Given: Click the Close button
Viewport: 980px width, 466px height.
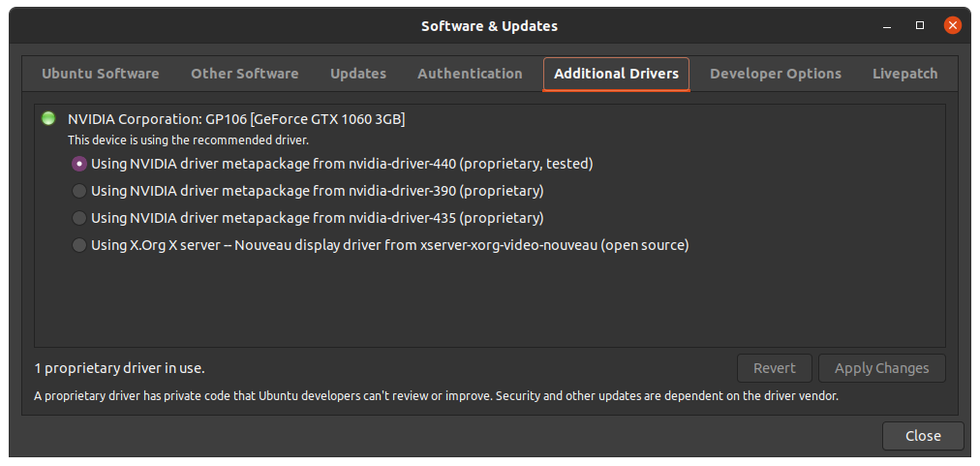Looking at the screenshot, I should coord(923,436).
